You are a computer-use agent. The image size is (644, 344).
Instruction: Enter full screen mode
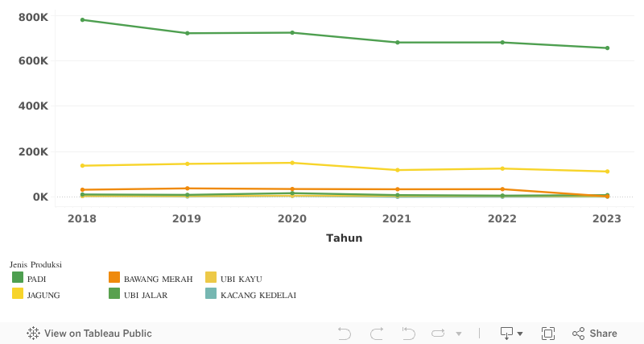[548, 333]
